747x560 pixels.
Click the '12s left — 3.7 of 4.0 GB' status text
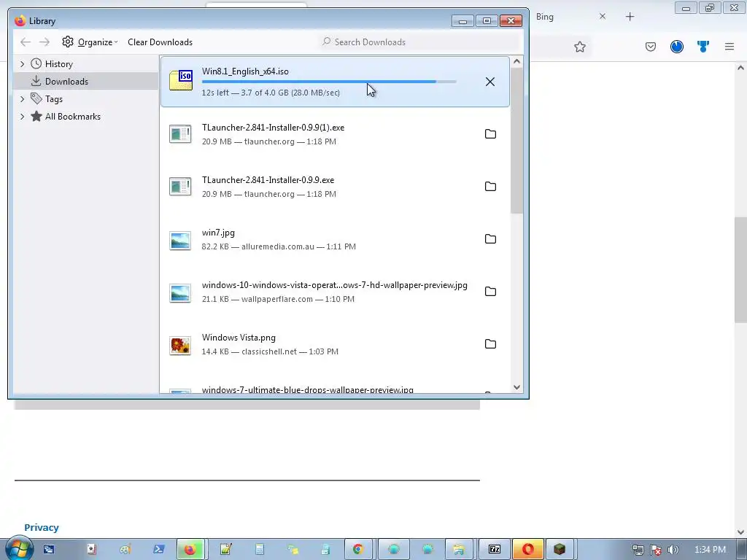tap(271, 93)
